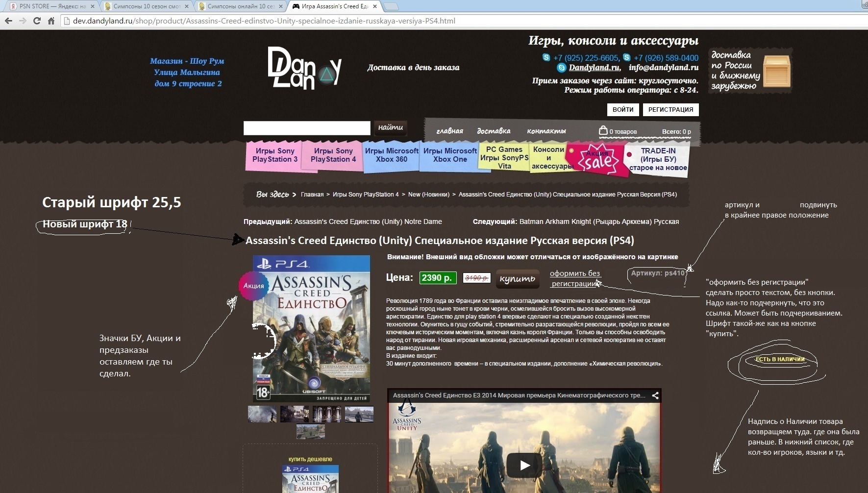Click the site search input field

(x=307, y=128)
